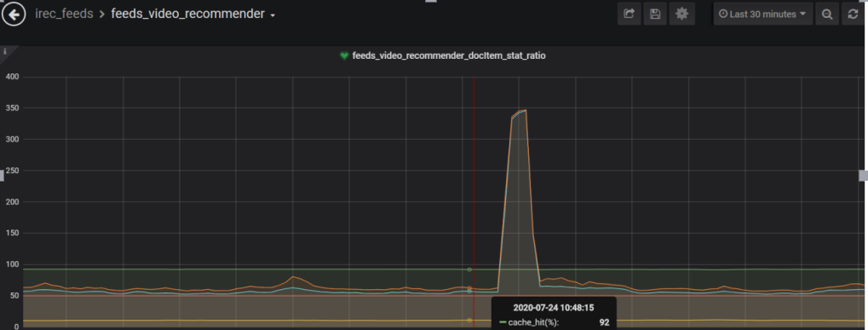Open the share dashboard icon
868x330 pixels.
coord(629,14)
